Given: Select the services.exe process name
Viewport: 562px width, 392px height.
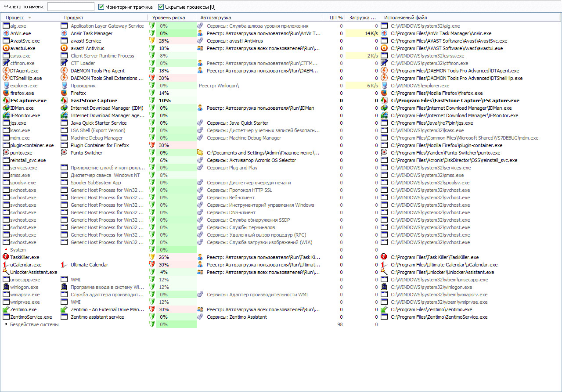Looking at the screenshot, I should coord(24,168).
